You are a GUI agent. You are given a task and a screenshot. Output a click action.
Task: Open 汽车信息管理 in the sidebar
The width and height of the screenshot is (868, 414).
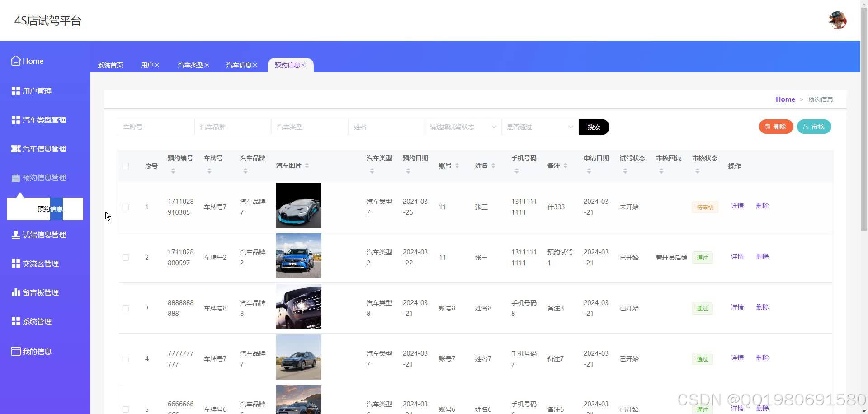pyautogui.click(x=38, y=149)
